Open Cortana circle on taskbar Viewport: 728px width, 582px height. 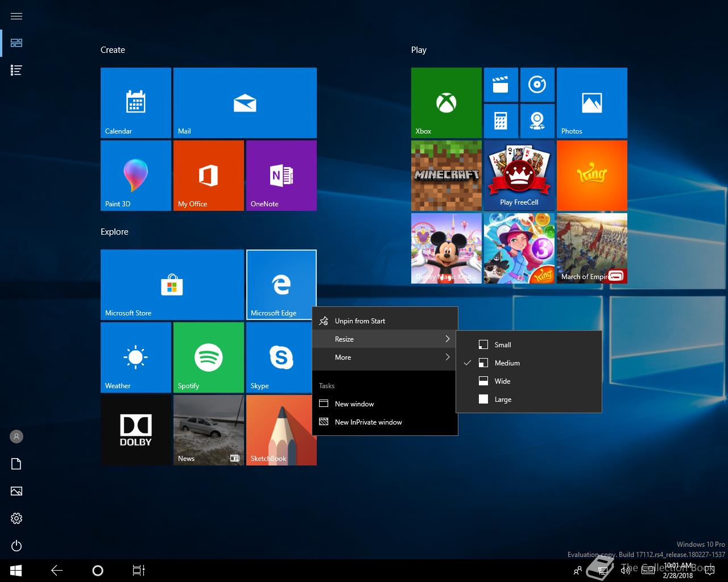point(98,571)
